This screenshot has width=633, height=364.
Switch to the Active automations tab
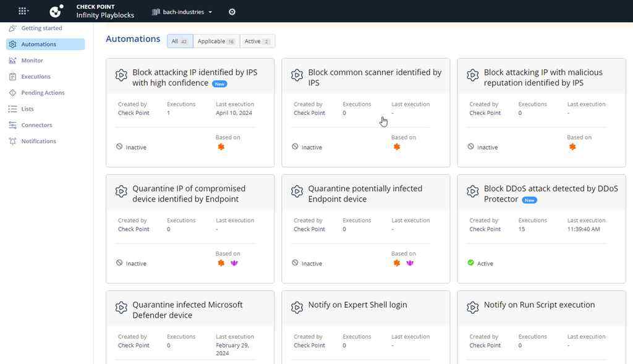tap(257, 41)
